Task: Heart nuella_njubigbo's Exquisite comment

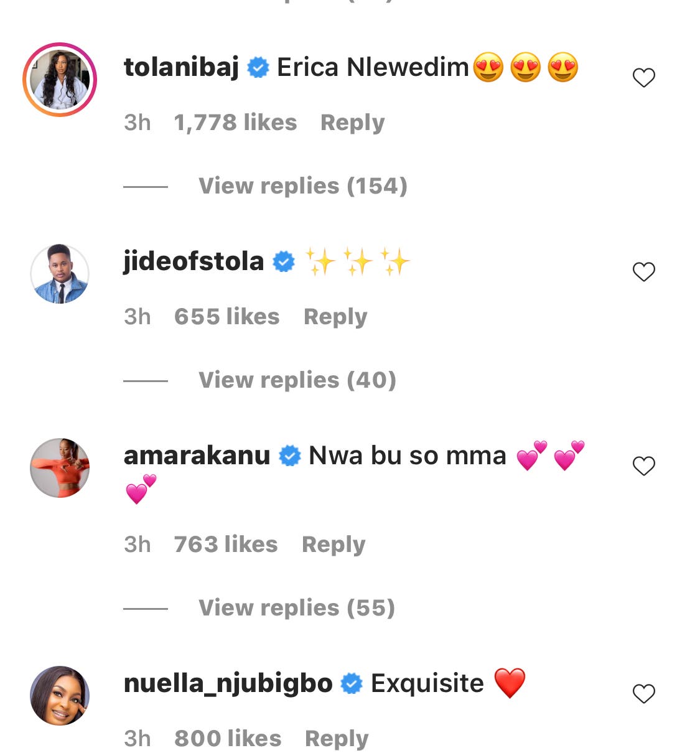Action: click(x=643, y=694)
